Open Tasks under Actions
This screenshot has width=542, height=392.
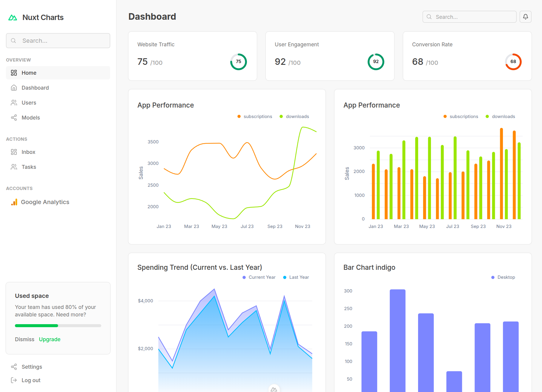pos(58,167)
